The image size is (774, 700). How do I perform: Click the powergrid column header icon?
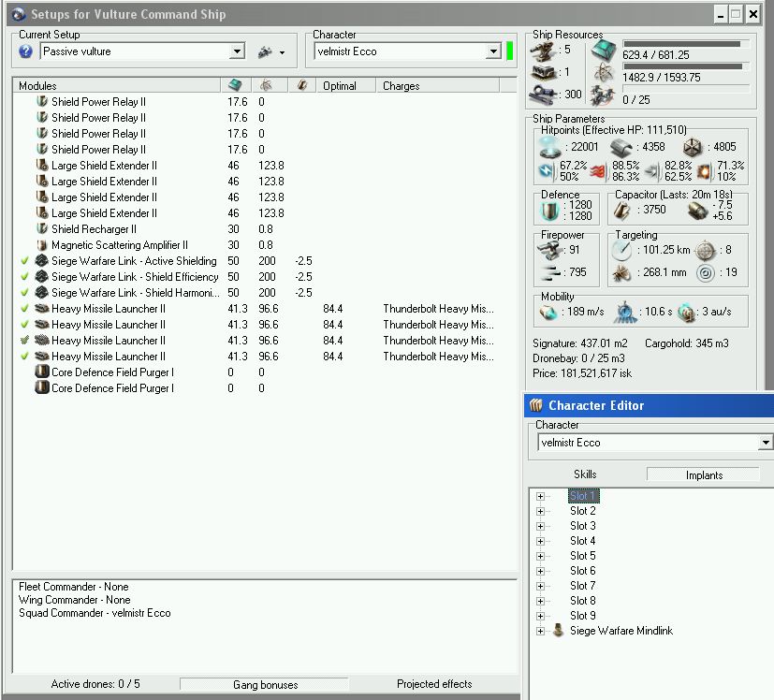(266, 85)
